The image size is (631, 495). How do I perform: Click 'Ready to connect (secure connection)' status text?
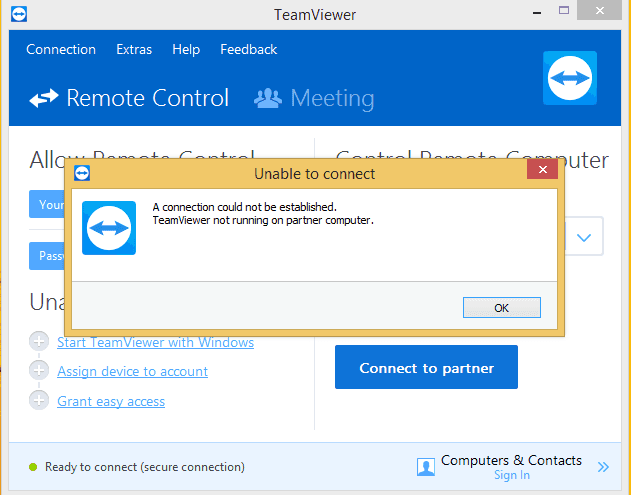pos(145,467)
